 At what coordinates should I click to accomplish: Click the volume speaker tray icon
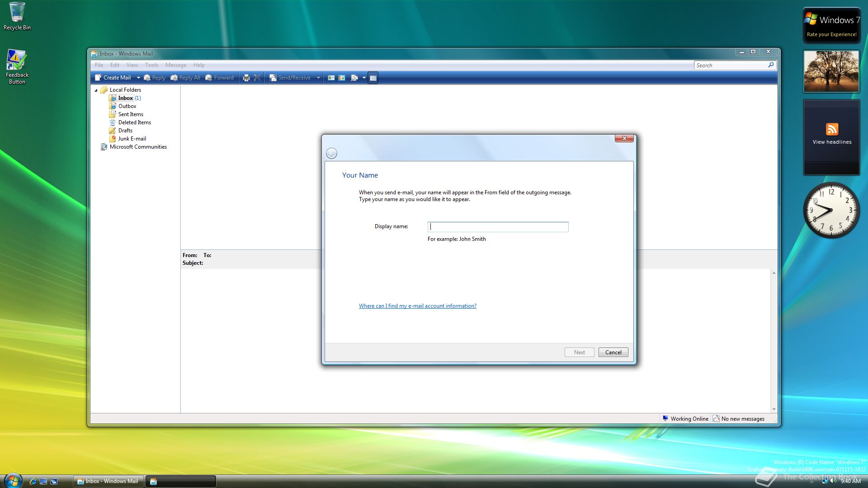point(833,481)
